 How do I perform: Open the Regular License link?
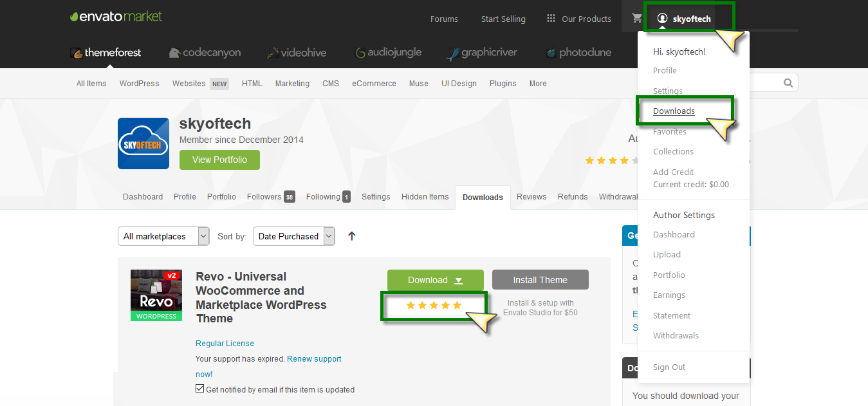click(225, 344)
